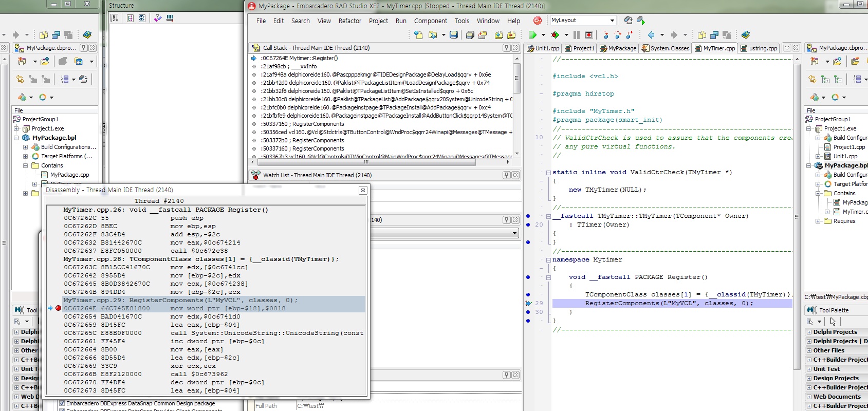Open the MyLayout desktop layout dropdown

(612, 21)
